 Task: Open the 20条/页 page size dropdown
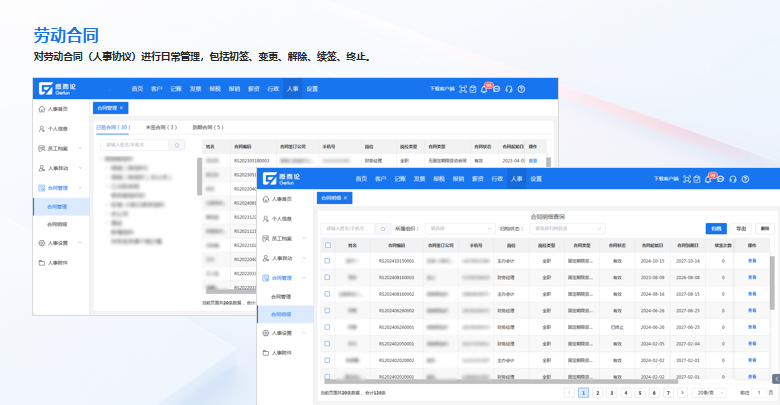coord(709,393)
